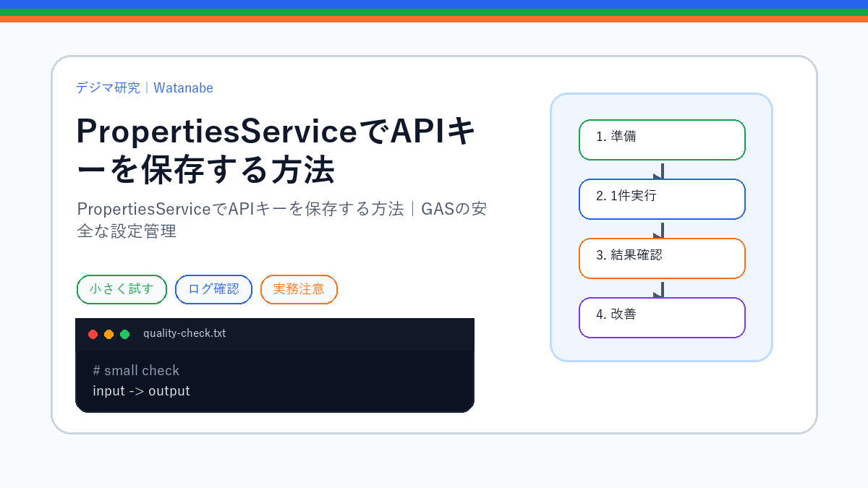Select step '2. 1件実行' box
This screenshot has height=488, width=868.
click(x=662, y=199)
